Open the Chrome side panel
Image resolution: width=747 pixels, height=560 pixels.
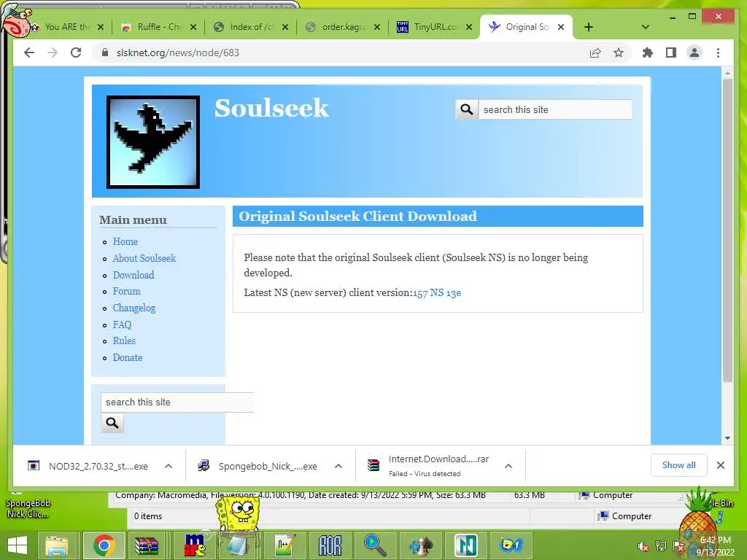pyautogui.click(x=671, y=52)
